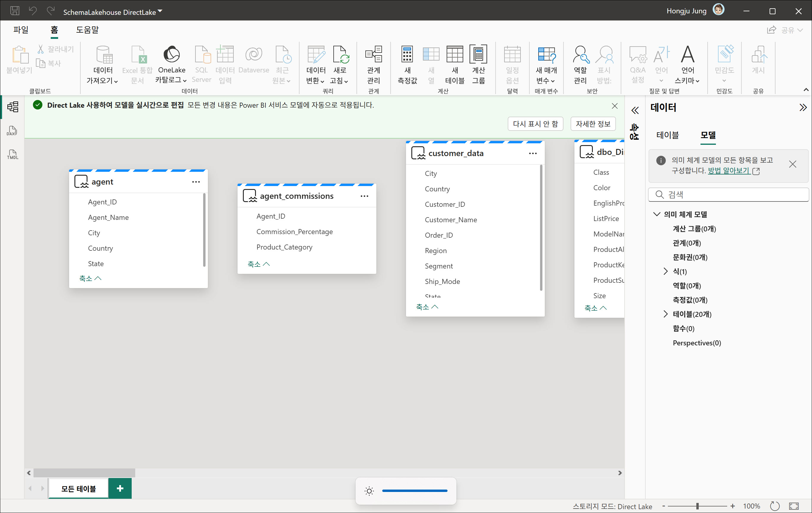Open the Help ribbon tab

click(x=87, y=30)
